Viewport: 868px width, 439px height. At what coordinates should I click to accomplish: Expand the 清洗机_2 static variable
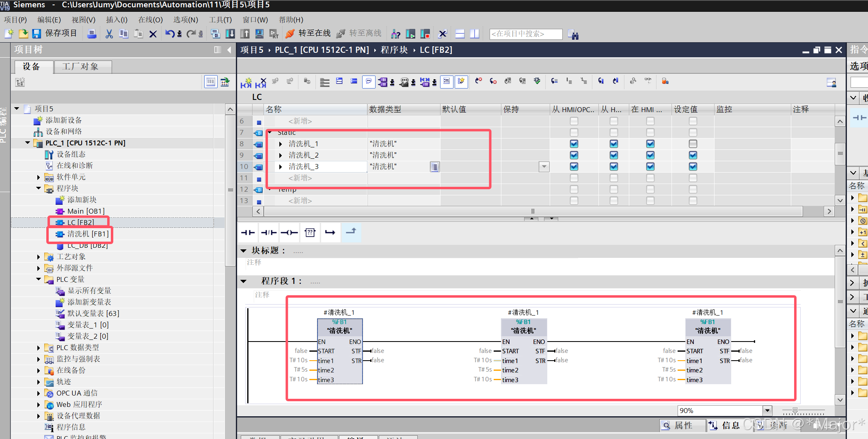click(x=281, y=155)
